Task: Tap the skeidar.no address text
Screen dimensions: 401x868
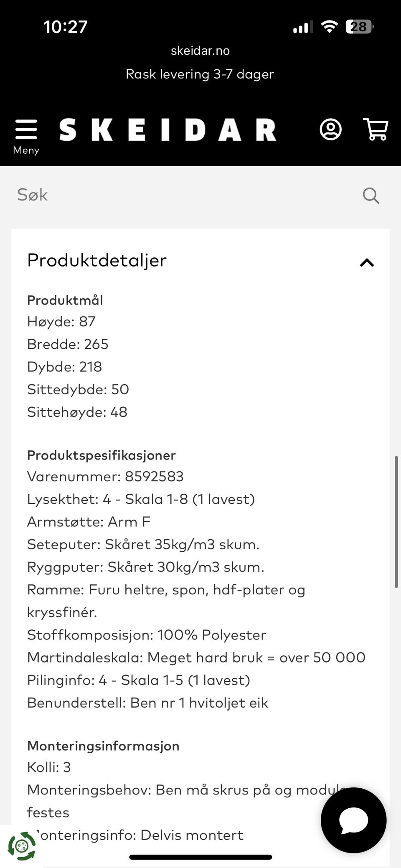Action: click(200, 51)
